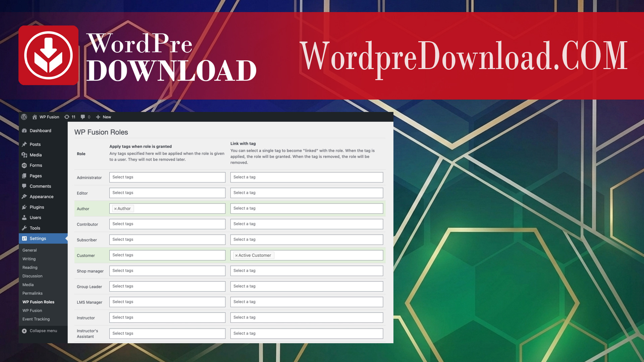Screen dimensions: 644x362
Task: Open Instructor Select a tag dropdown
Action: (307, 317)
